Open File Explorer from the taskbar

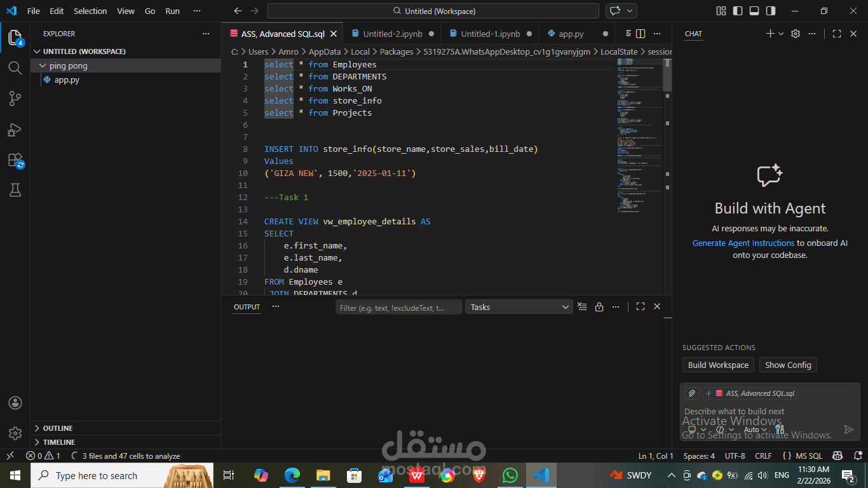click(323, 475)
